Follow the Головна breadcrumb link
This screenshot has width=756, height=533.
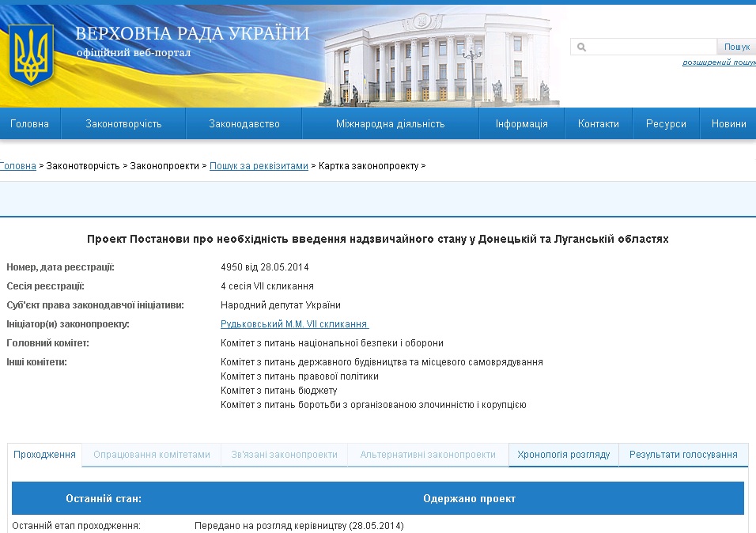point(18,166)
